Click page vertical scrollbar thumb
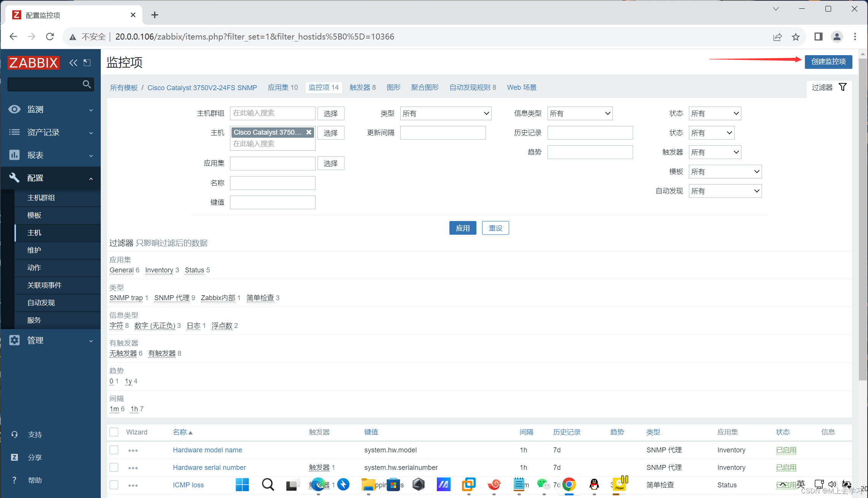The image size is (868, 498). [862, 219]
